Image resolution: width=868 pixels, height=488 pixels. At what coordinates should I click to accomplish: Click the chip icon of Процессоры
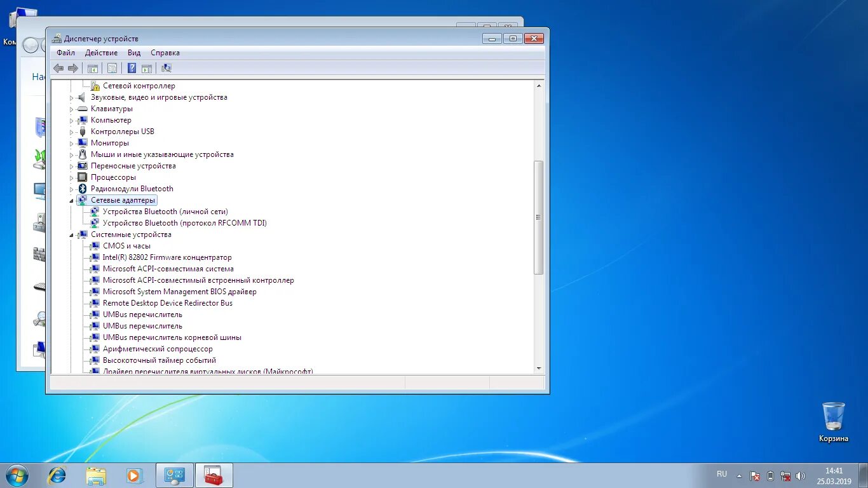82,177
